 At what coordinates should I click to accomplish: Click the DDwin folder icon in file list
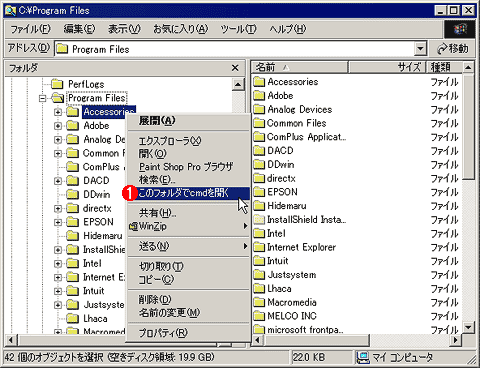(259, 165)
